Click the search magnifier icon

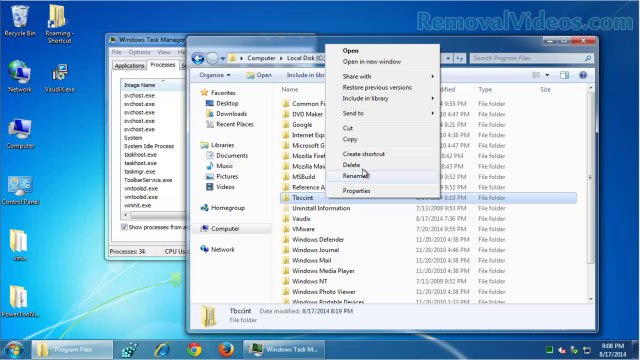click(x=587, y=58)
